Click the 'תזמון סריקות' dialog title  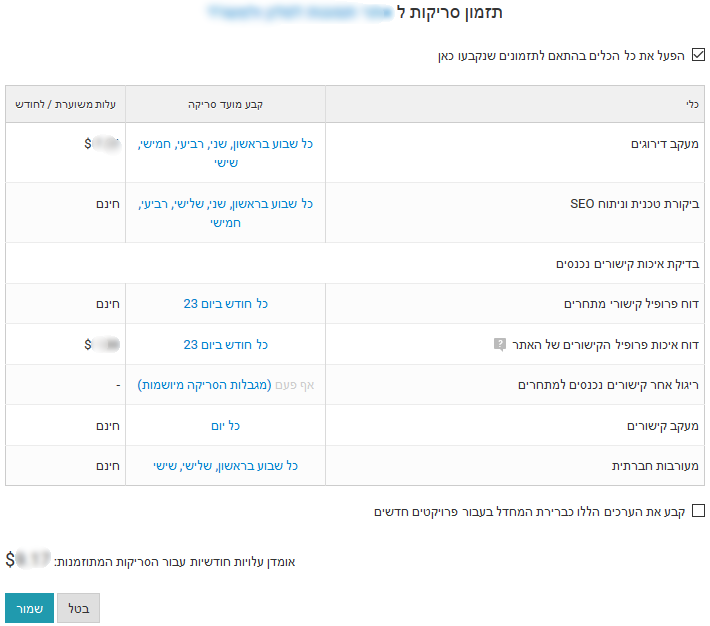(x=450, y=13)
